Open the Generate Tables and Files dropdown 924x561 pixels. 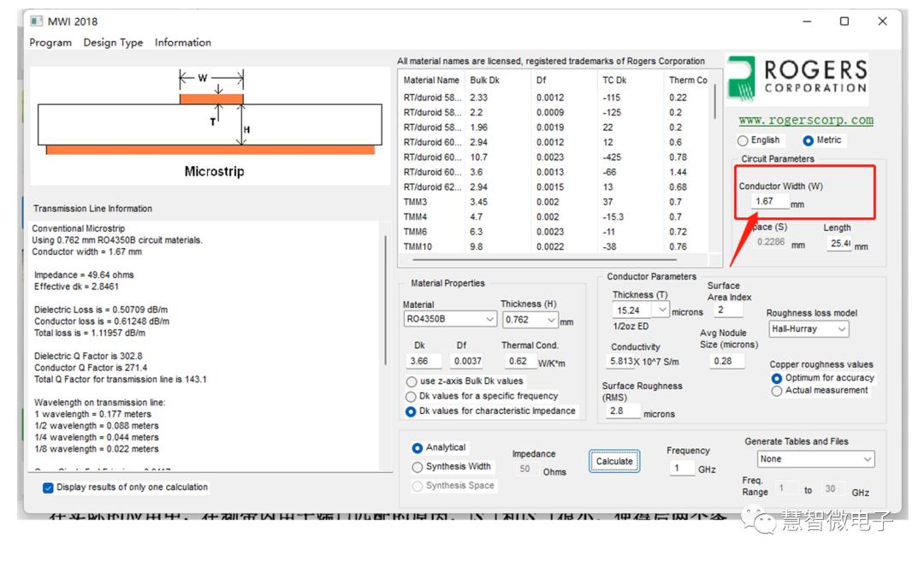[x=816, y=459]
